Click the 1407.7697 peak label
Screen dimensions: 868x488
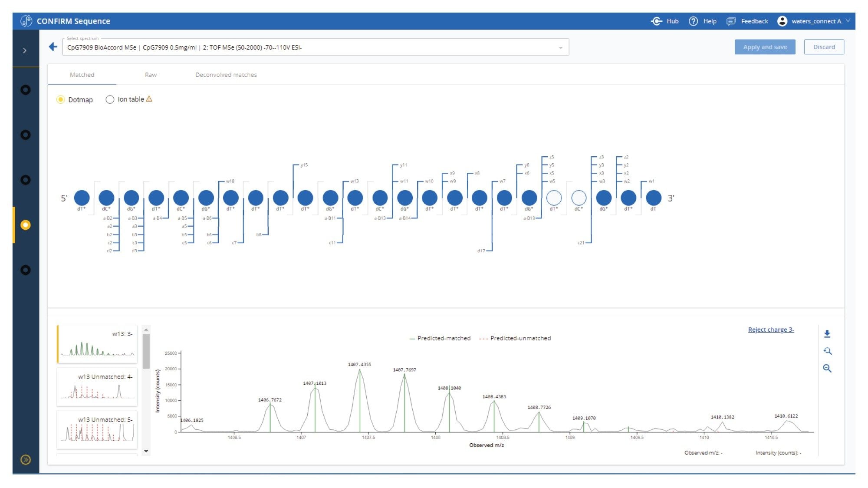coord(404,370)
